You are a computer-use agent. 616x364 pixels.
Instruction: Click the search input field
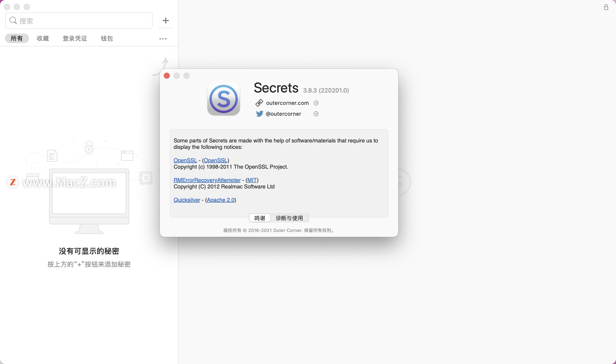tap(79, 20)
